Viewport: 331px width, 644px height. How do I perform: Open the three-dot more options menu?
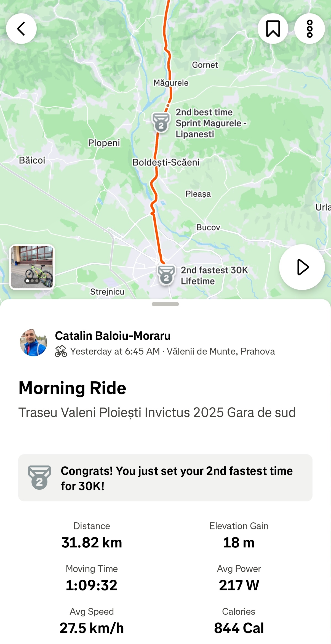(x=309, y=29)
